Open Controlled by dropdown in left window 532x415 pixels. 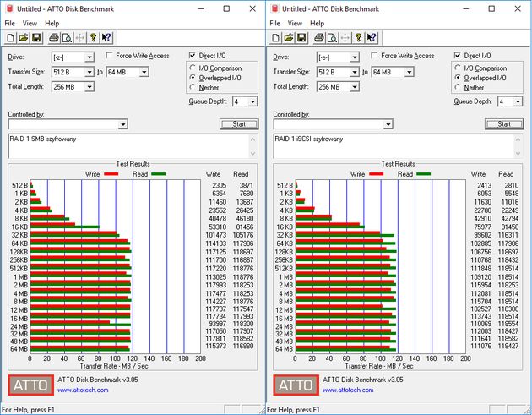123,124
